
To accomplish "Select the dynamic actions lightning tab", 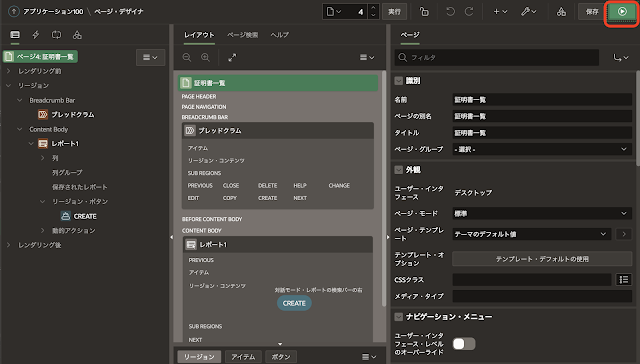I will point(36,35).
